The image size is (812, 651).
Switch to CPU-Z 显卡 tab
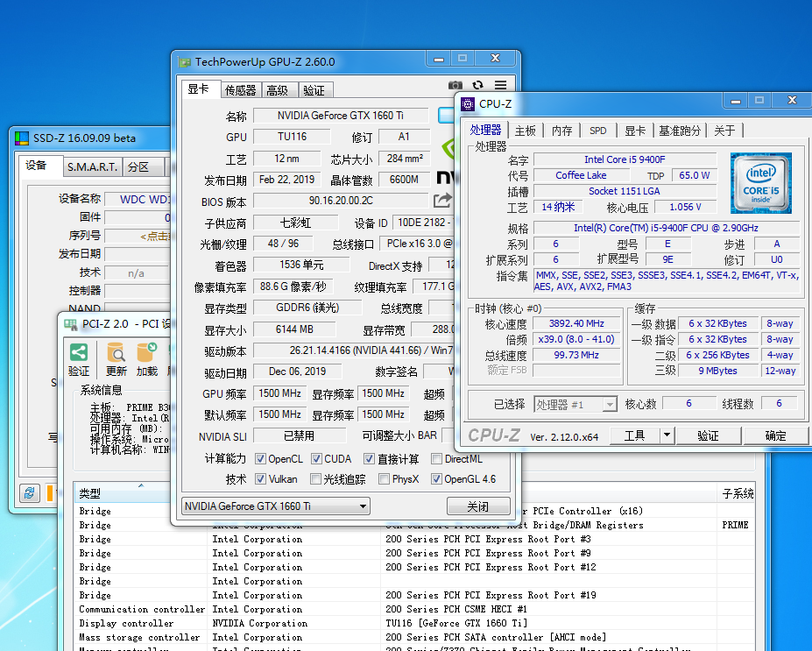(635, 131)
